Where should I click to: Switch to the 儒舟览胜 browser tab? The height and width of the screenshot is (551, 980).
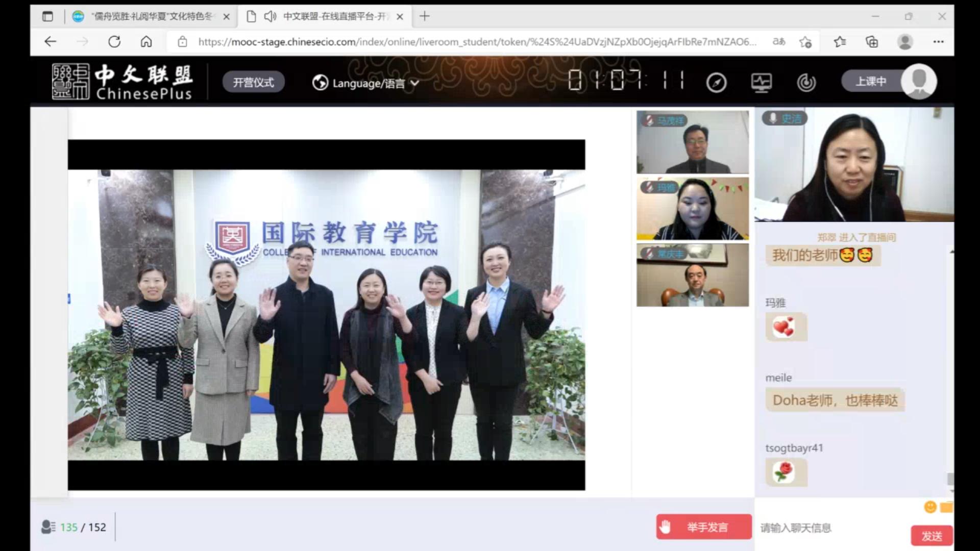click(x=151, y=16)
